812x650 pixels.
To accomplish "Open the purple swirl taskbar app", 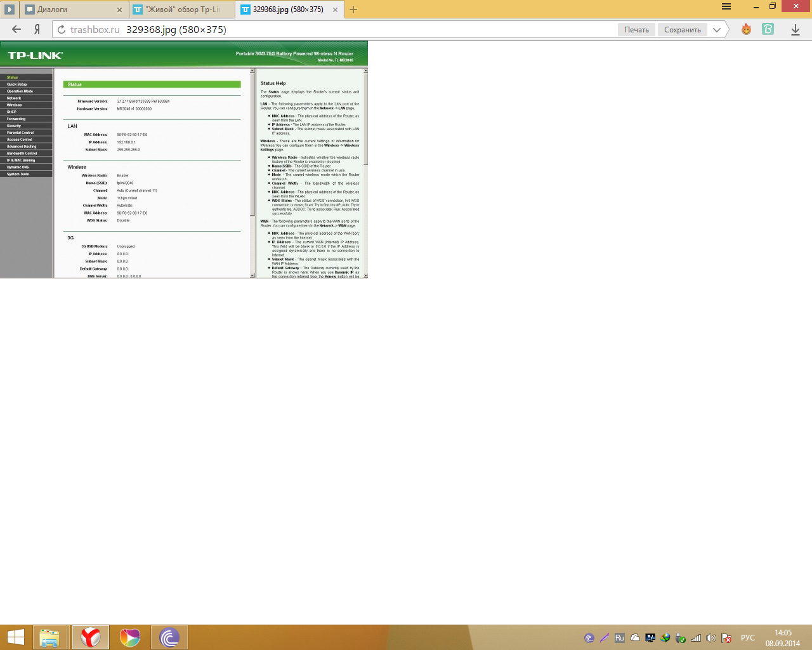I will 169,637.
